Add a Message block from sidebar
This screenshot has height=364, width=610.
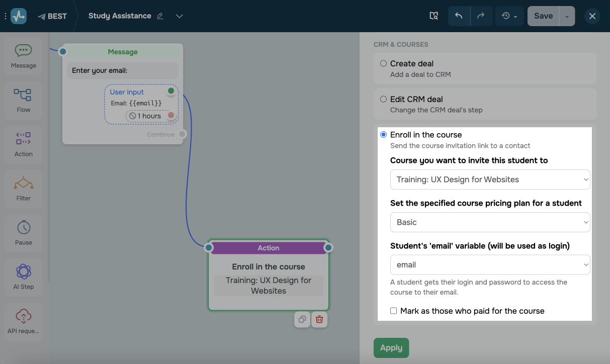pos(24,56)
